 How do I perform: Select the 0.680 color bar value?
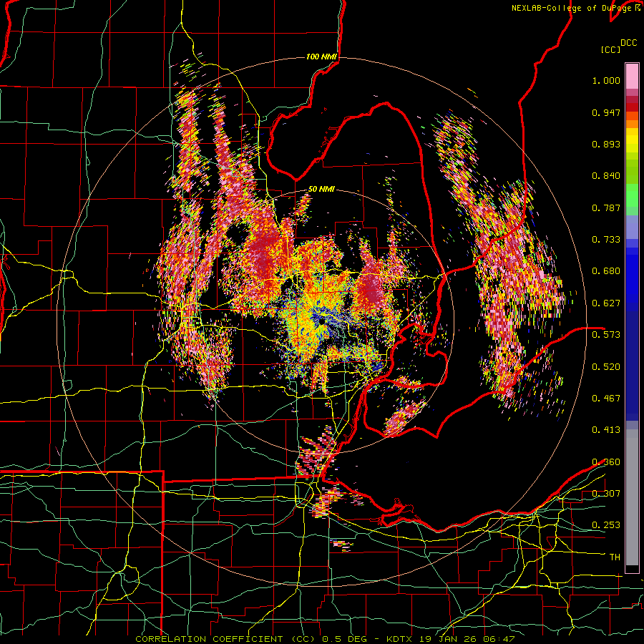pyautogui.click(x=606, y=271)
